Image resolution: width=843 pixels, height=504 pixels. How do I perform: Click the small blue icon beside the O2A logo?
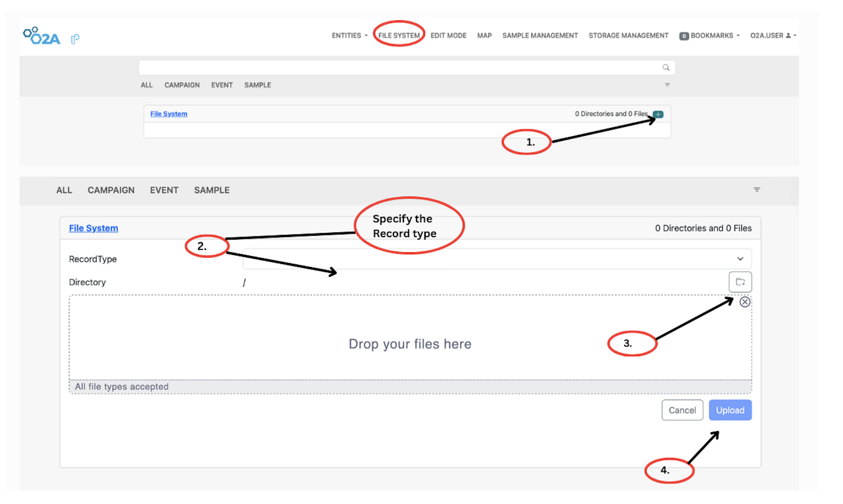[x=75, y=39]
